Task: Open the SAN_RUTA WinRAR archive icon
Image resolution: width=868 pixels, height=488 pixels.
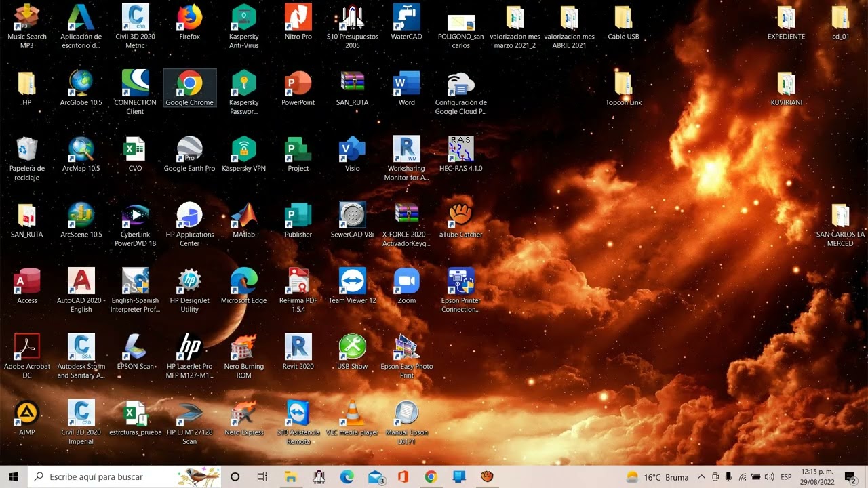Action: pyautogui.click(x=353, y=88)
